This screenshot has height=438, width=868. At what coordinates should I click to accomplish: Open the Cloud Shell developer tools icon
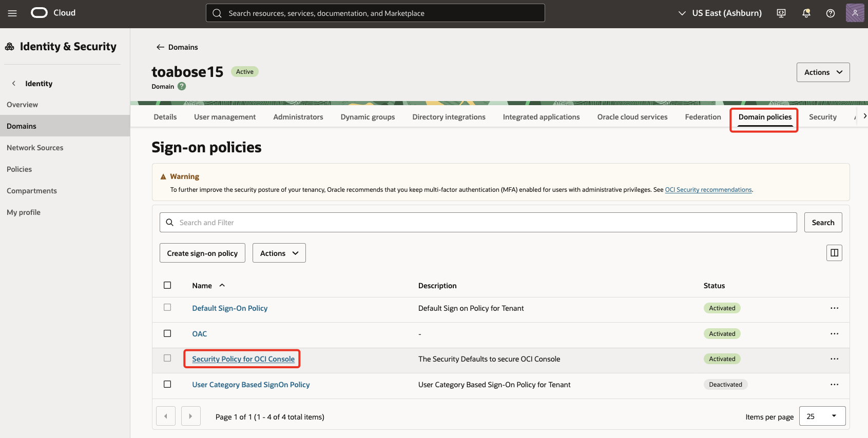tap(781, 13)
